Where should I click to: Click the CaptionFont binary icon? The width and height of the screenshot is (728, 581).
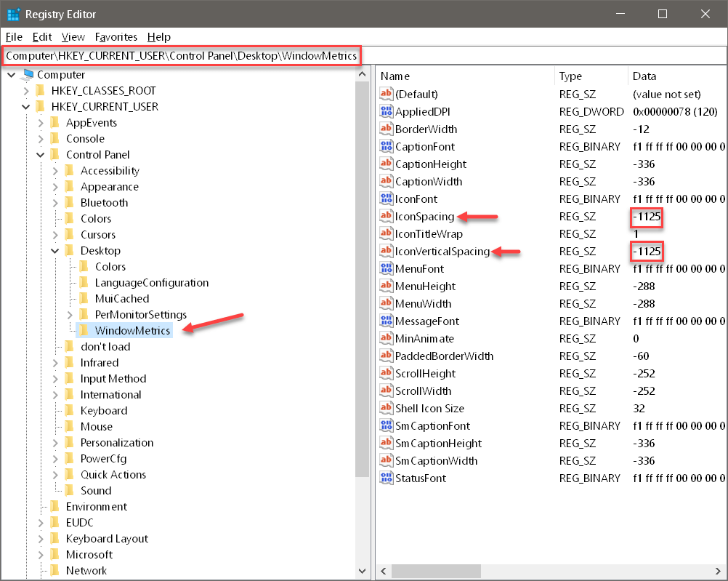(x=386, y=146)
